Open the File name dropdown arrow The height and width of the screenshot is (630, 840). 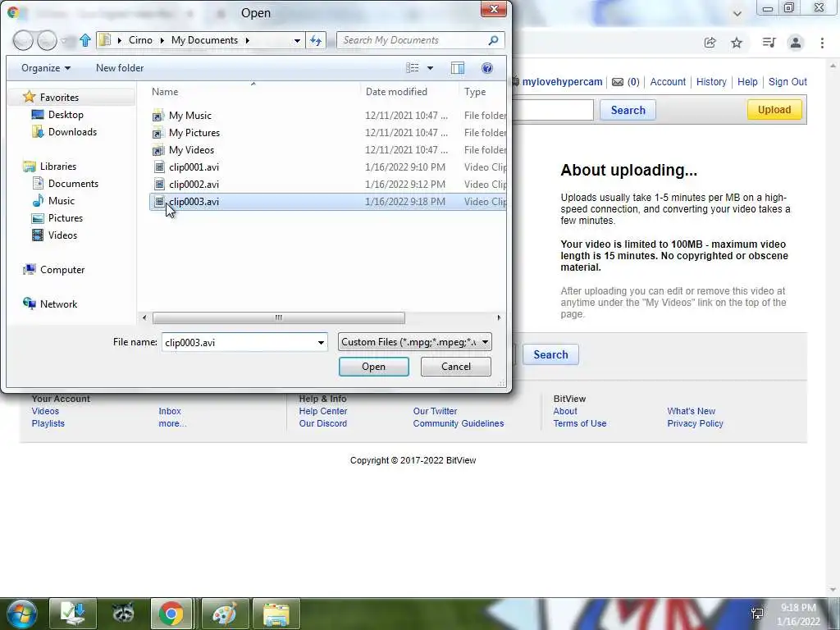tap(321, 342)
